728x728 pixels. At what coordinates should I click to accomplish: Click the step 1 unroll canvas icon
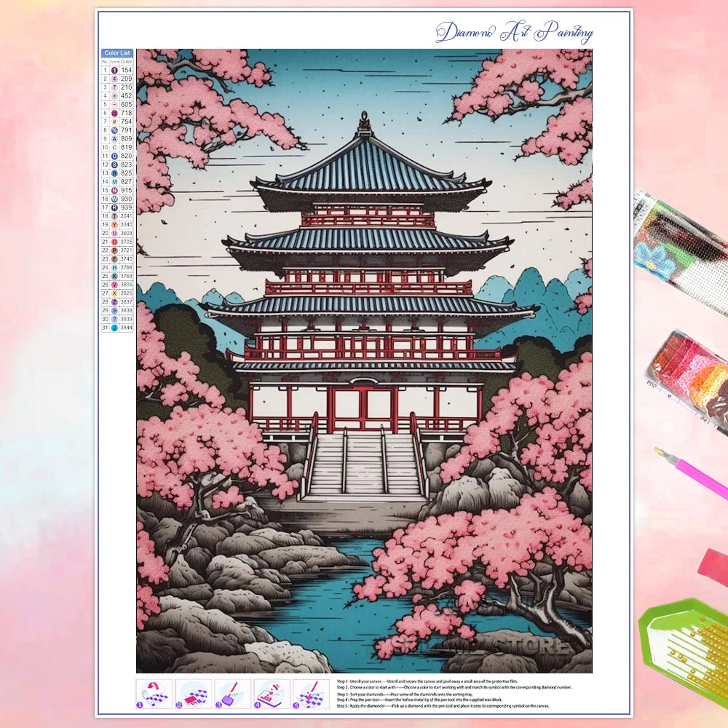[x=154, y=694]
